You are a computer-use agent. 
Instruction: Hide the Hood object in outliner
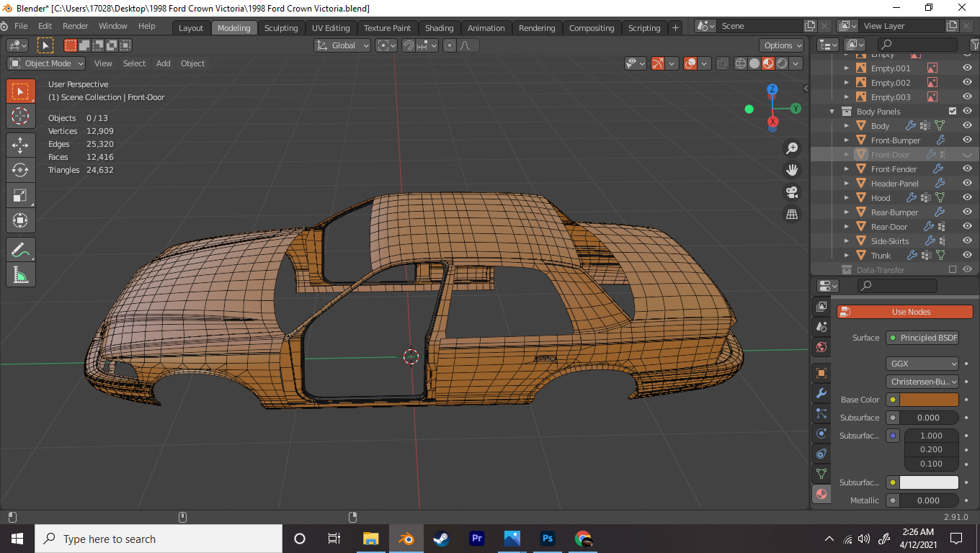click(967, 197)
